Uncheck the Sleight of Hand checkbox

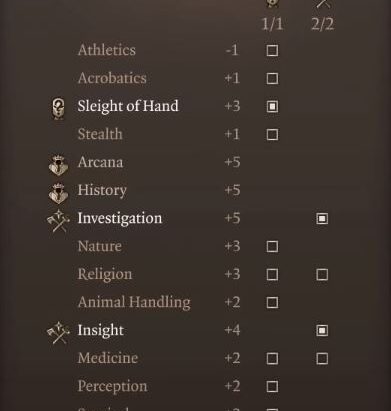272,107
